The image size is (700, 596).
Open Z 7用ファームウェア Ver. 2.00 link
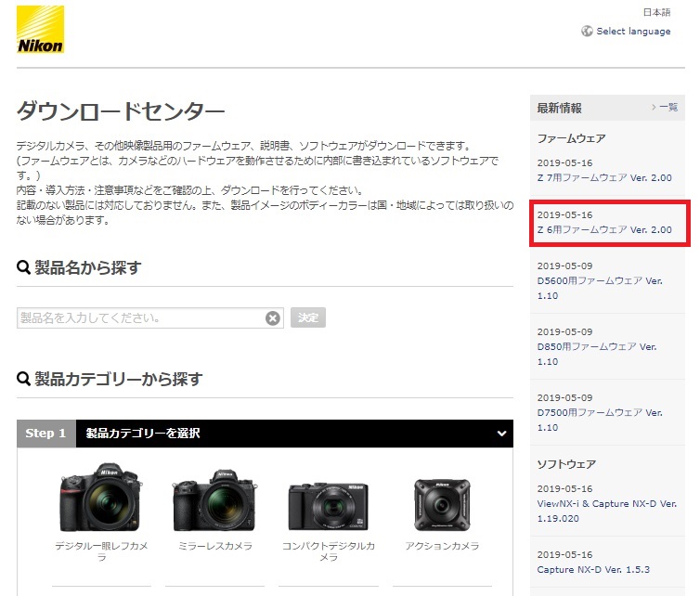tap(604, 177)
